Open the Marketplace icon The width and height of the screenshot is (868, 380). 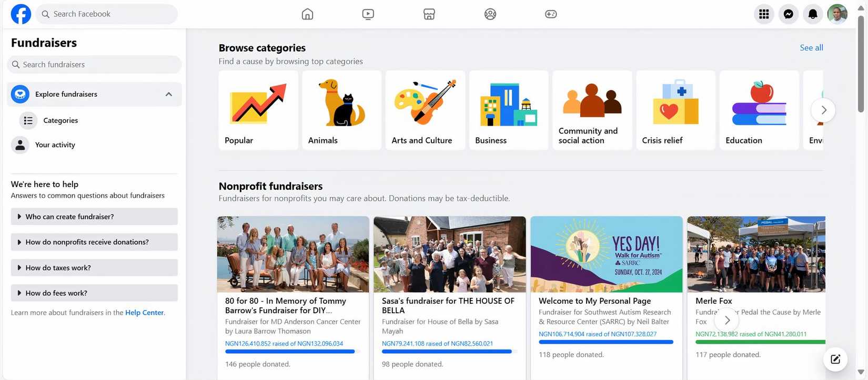(429, 14)
